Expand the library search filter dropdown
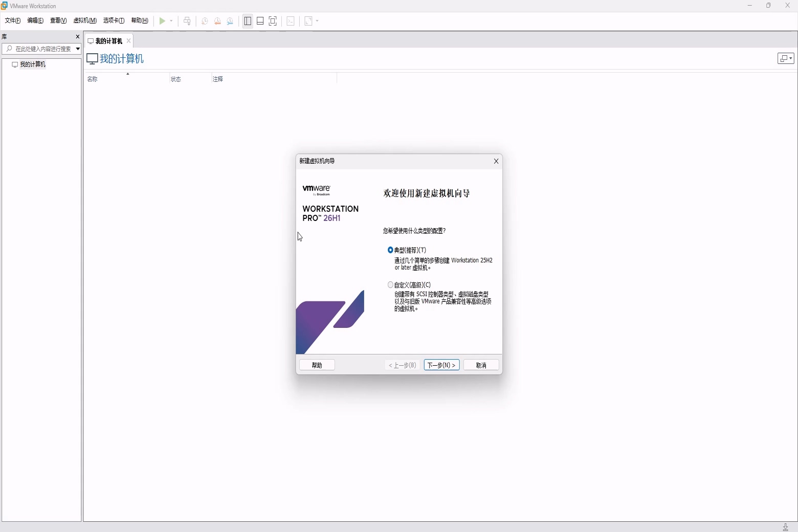Screen dimensions: 798x532 78,49
